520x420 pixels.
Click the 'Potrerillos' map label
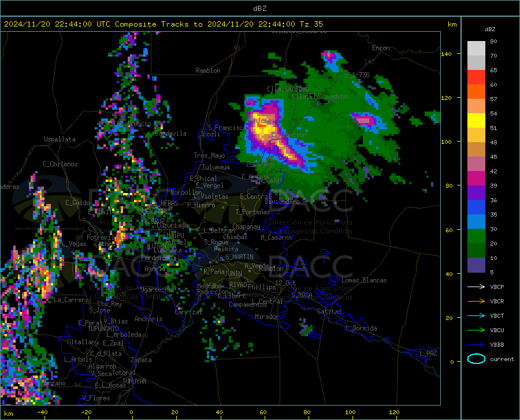[x=106, y=237]
